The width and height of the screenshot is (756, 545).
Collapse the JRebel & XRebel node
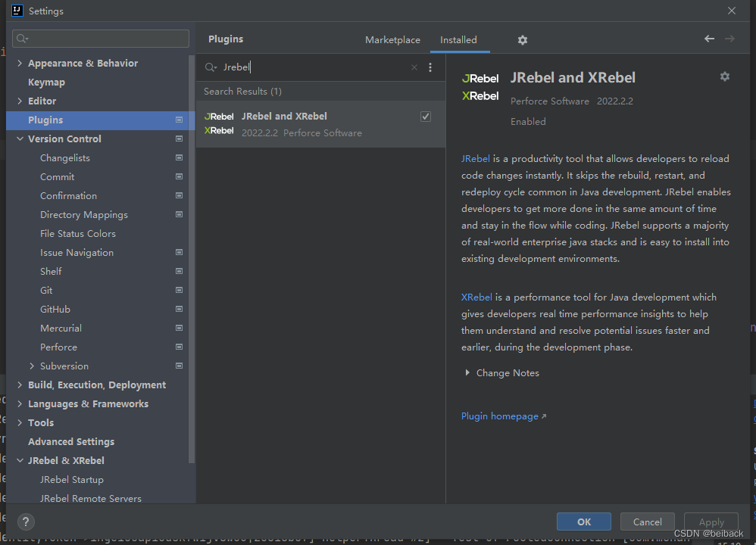(x=20, y=461)
